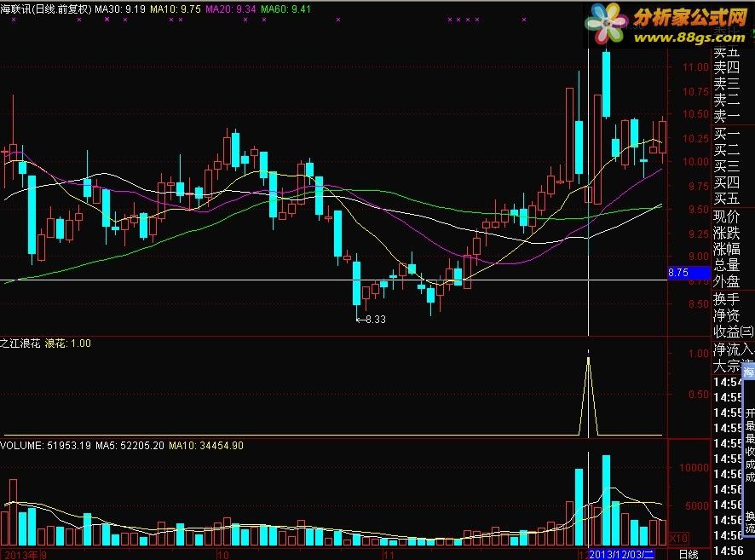Select the MA10: 9.75 indicator label
Viewport: 755px width, 560px height.
tap(176, 9)
